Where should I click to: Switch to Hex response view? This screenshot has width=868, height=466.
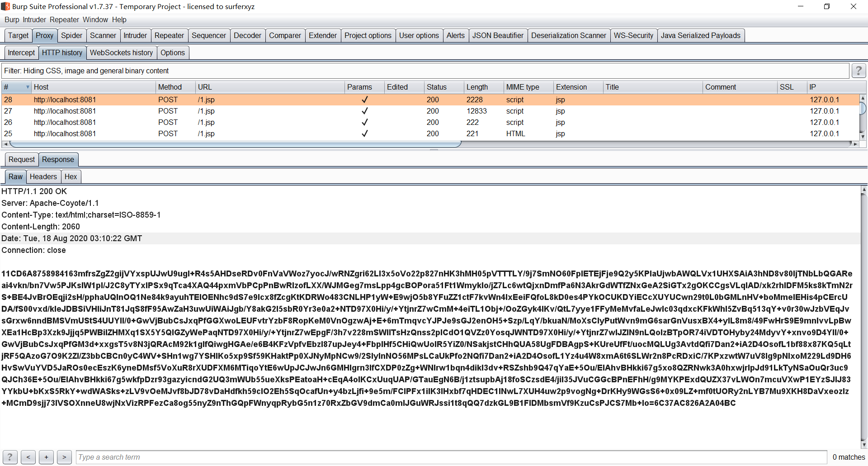tap(71, 176)
